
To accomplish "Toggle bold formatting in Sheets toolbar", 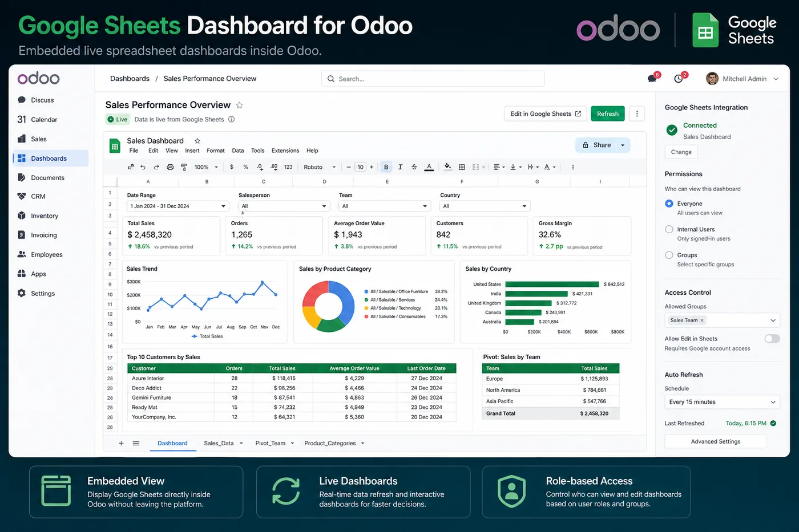I will tap(386, 167).
